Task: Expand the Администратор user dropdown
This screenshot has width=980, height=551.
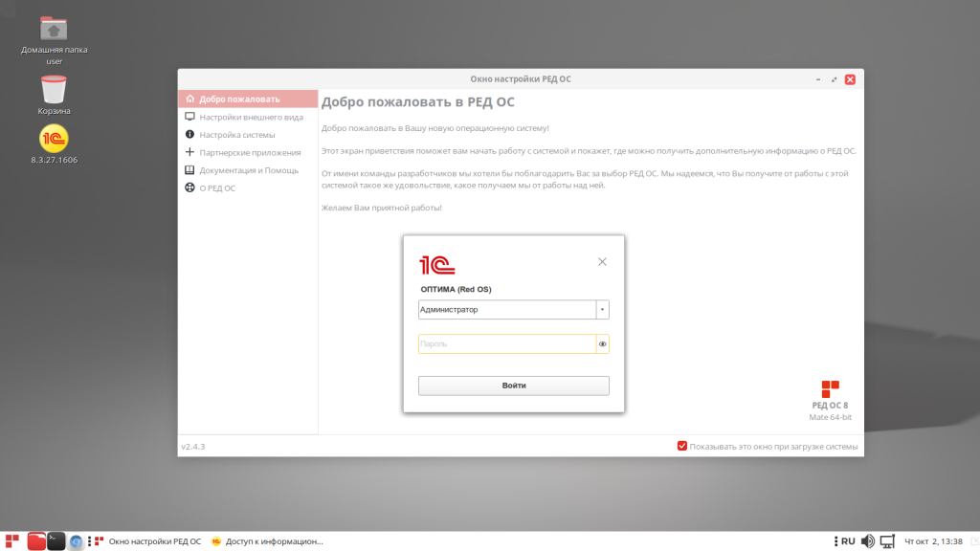Action: (602, 310)
